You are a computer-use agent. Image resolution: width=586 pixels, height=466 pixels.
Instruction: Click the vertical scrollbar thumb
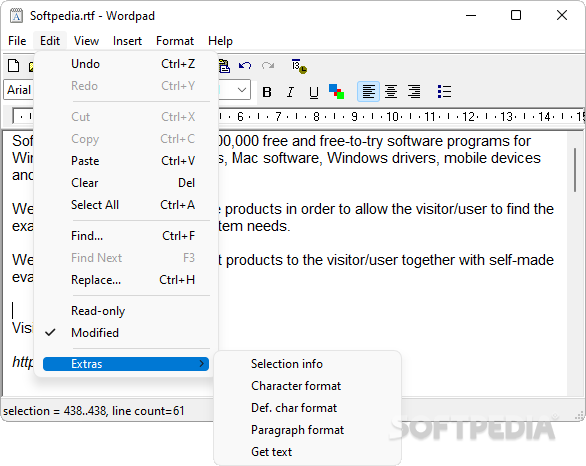click(x=575, y=170)
